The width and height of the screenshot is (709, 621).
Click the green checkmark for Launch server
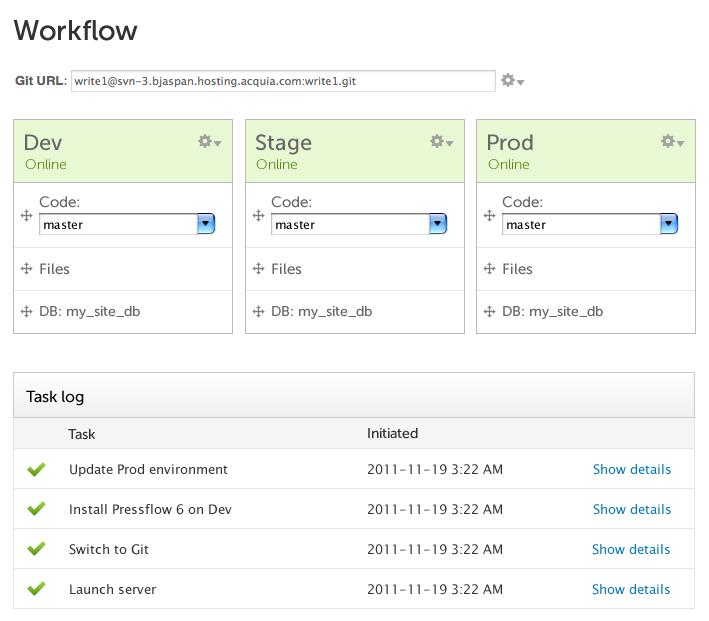point(37,589)
